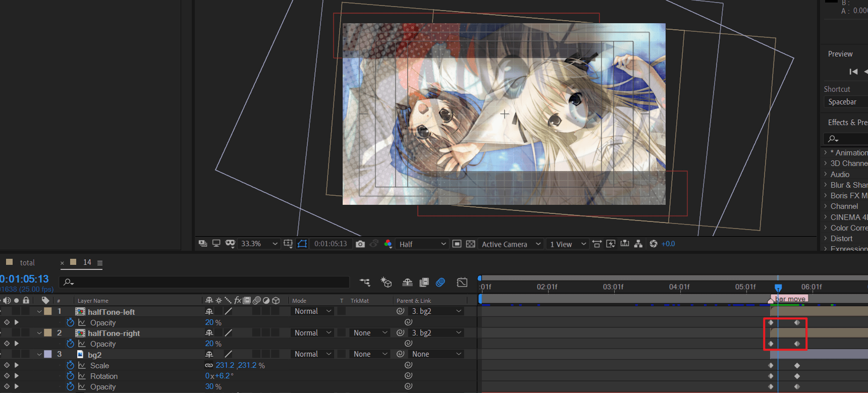
Task: Click the Scale constrain proportions link icon
Action: coord(209,365)
